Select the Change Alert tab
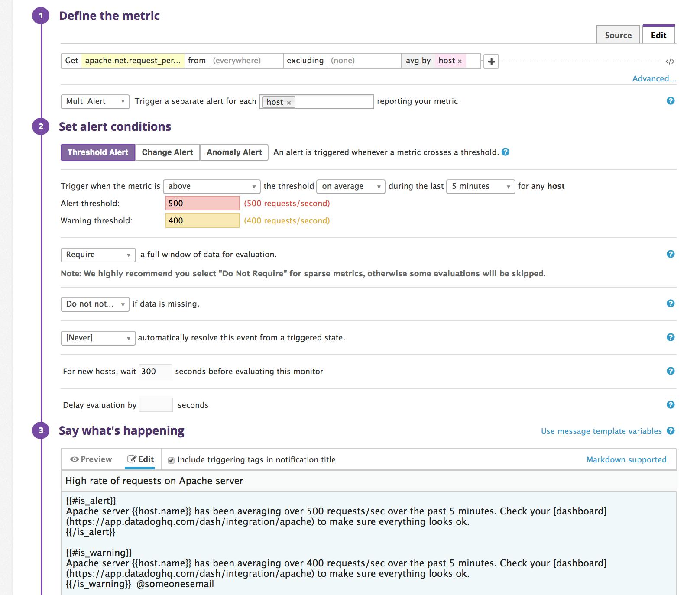Viewport: 700px width, 595px height. (167, 152)
